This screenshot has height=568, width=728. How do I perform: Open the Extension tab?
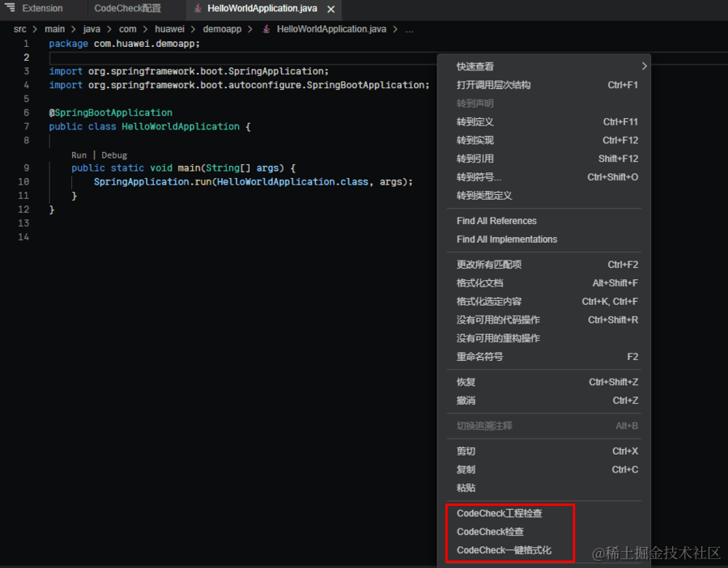42,8
